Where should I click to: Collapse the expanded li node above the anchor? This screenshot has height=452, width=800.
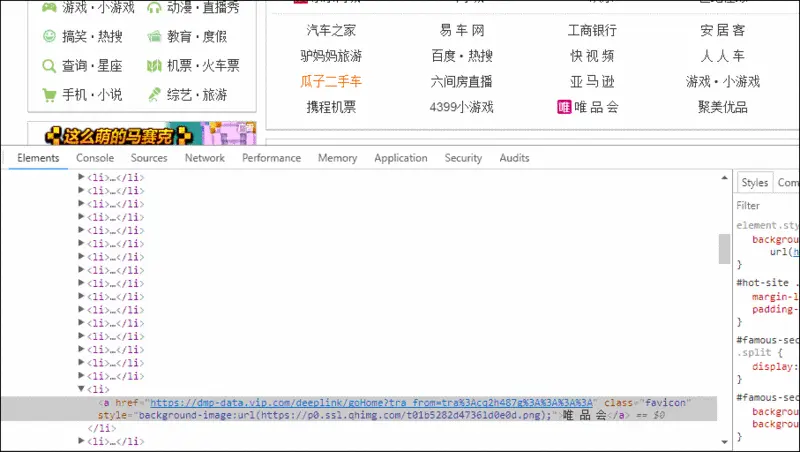(x=81, y=389)
